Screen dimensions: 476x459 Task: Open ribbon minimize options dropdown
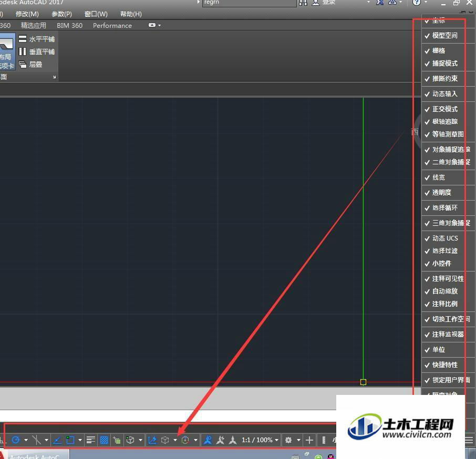[159, 26]
